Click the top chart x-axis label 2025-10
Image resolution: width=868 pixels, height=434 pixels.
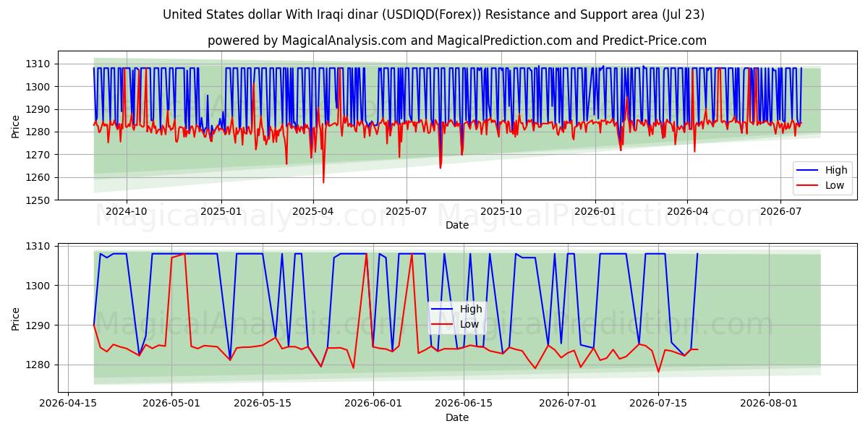coord(501,211)
